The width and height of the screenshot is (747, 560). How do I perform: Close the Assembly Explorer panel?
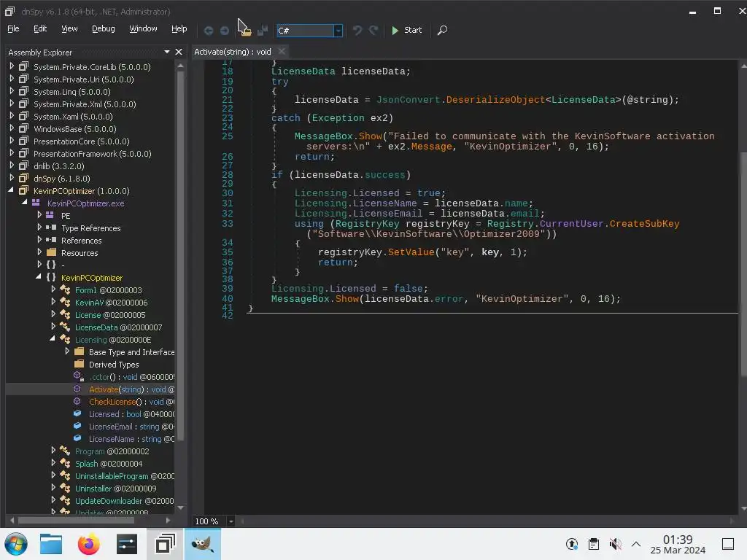[179, 52]
